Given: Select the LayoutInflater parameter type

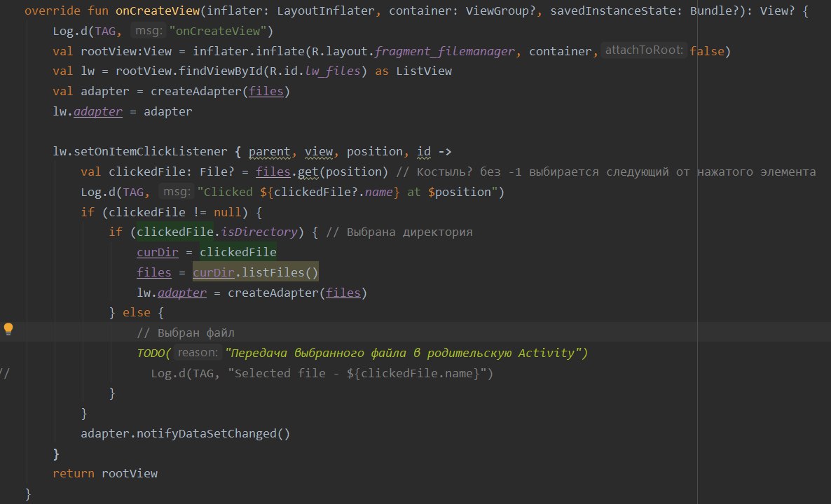Looking at the screenshot, I should 325,11.
